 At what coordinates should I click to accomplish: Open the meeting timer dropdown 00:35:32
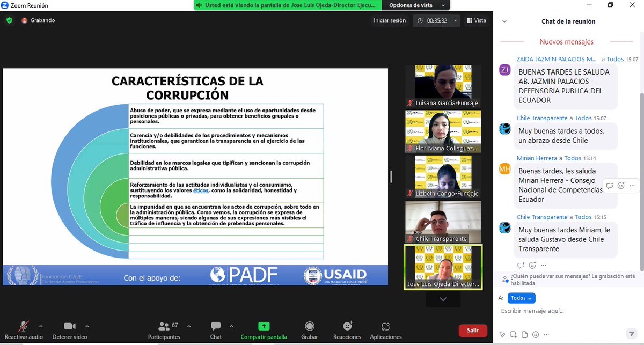coord(437,20)
